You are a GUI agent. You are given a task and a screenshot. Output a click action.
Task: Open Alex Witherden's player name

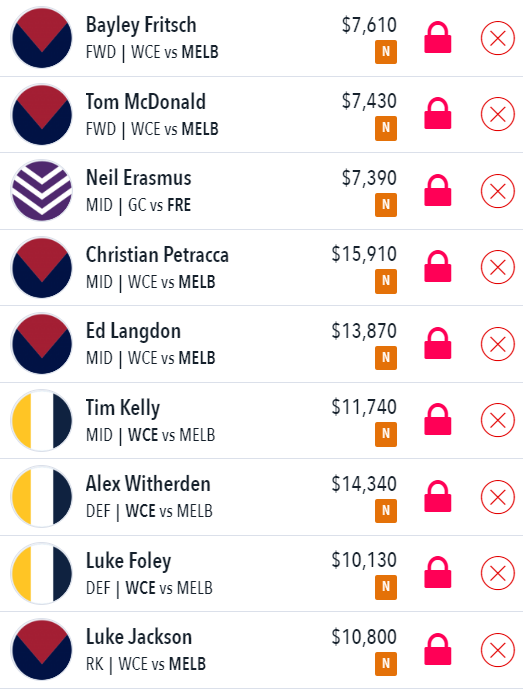pyautogui.click(x=148, y=484)
